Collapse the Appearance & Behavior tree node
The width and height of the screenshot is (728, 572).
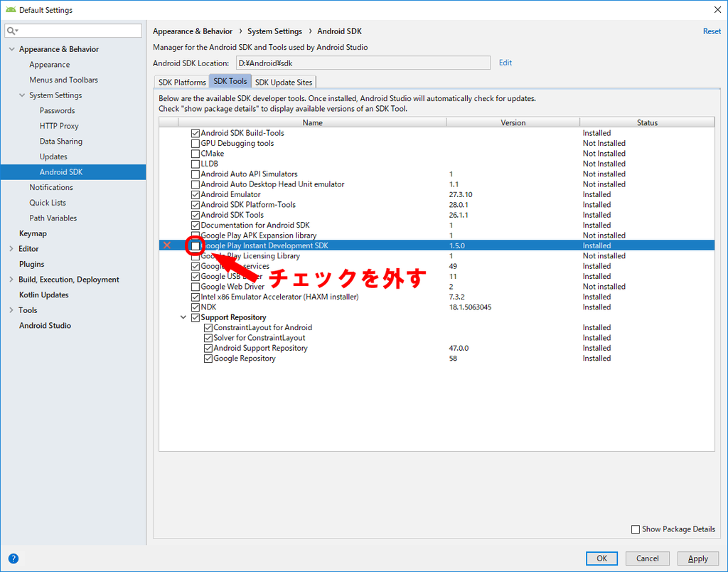pyautogui.click(x=11, y=49)
